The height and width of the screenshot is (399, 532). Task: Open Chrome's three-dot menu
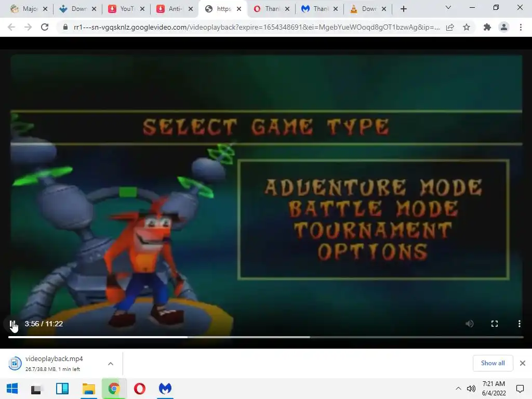click(x=521, y=27)
